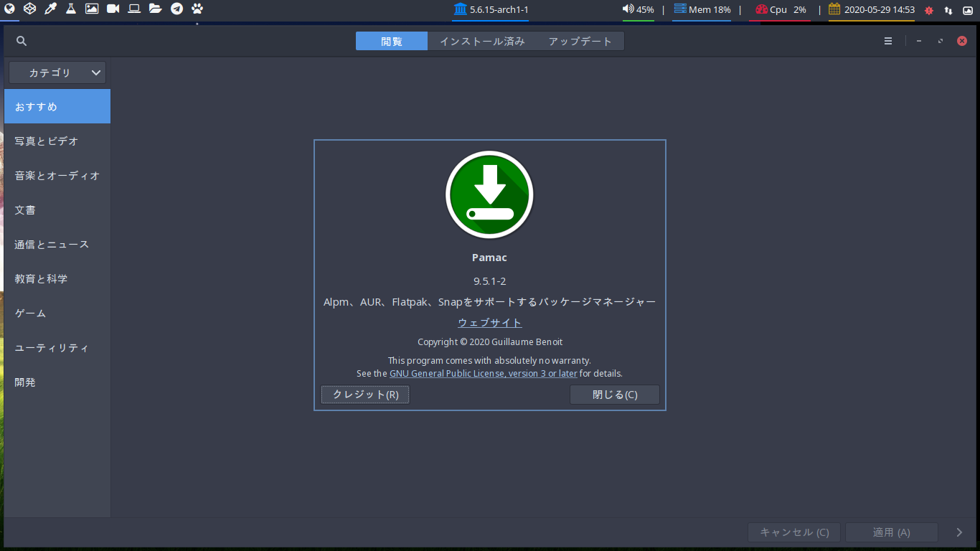Image resolution: width=980 pixels, height=551 pixels.
Task: Open the hamburger menu in Pamac header
Action: pyautogui.click(x=888, y=41)
